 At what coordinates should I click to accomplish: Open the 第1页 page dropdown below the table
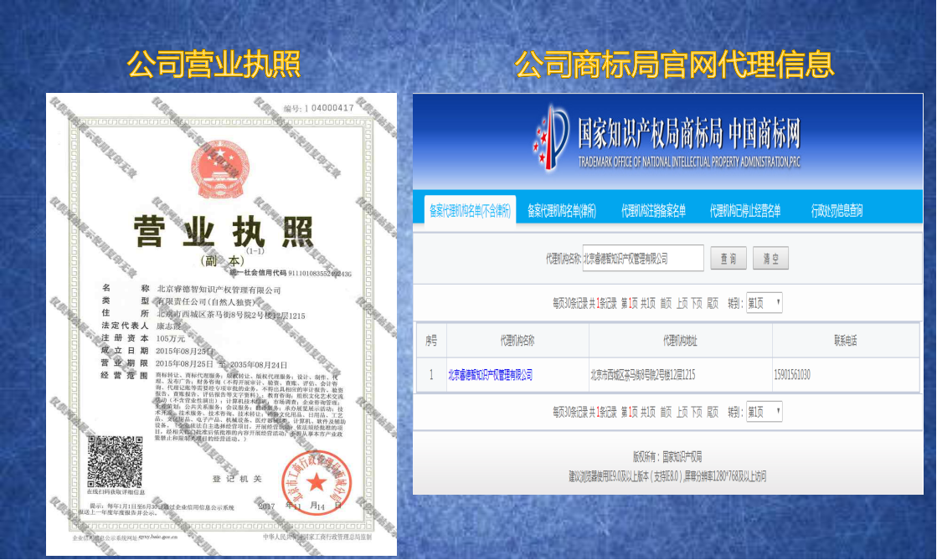[x=764, y=412]
